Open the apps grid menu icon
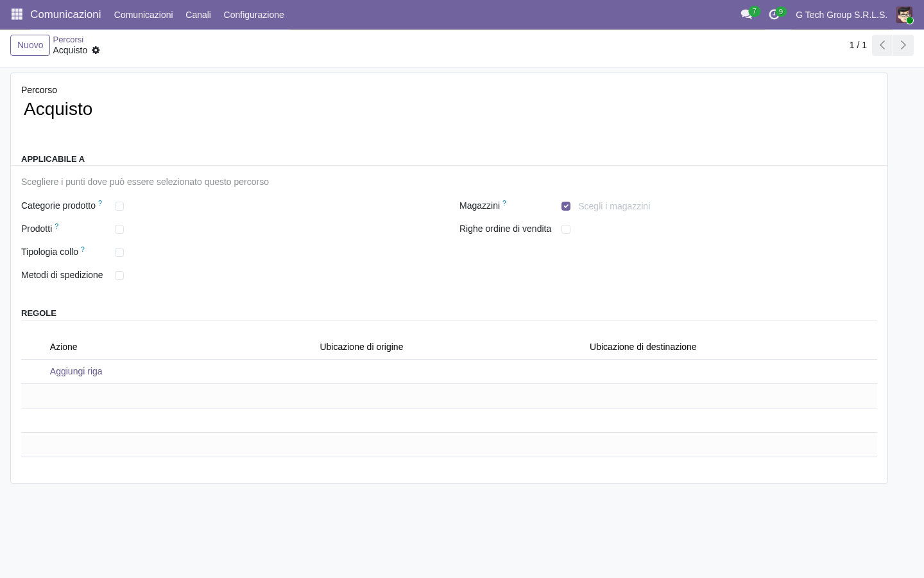924x578 pixels. coord(17,14)
